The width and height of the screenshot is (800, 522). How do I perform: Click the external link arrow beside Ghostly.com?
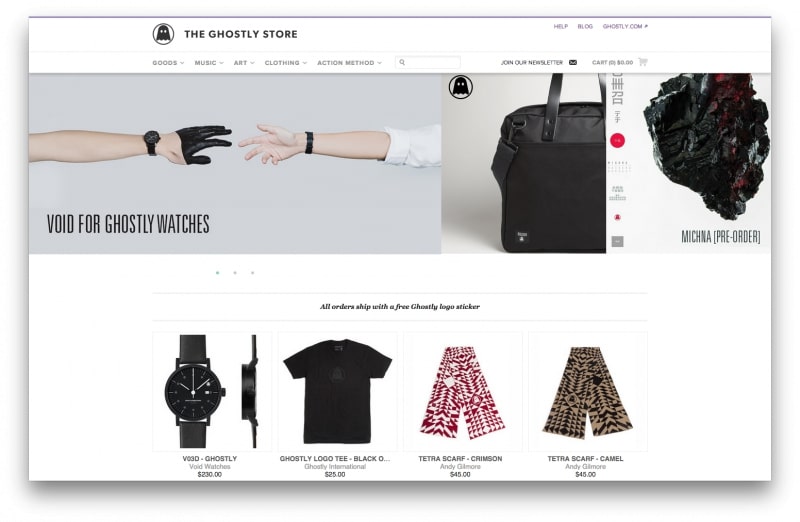click(646, 26)
